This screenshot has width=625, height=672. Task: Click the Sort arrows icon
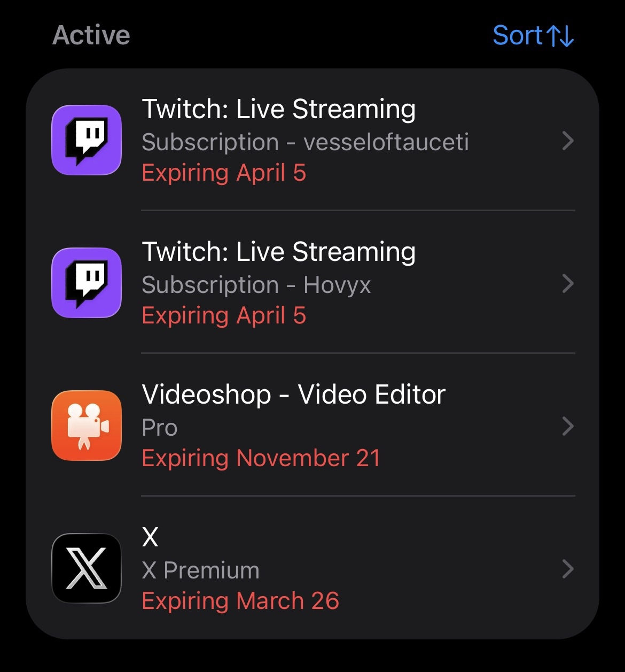pos(560,36)
